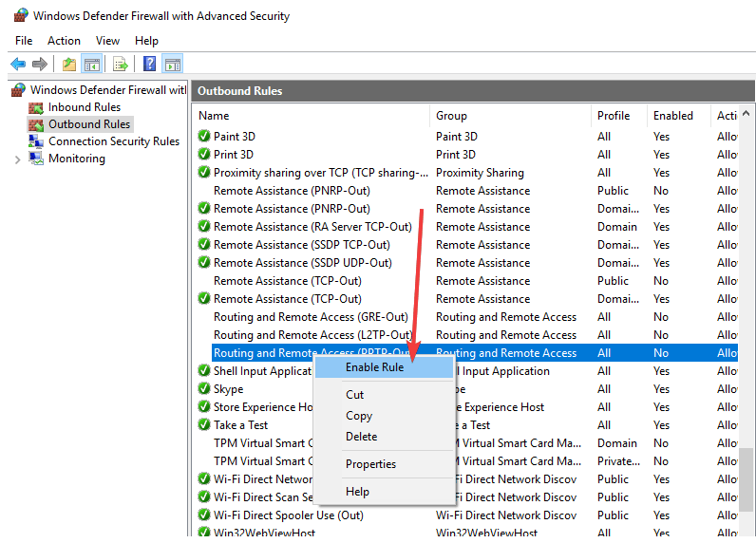Screen dimensions: 756x543
Task: Click the Export List toolbar icon
Action: [120, 64]
